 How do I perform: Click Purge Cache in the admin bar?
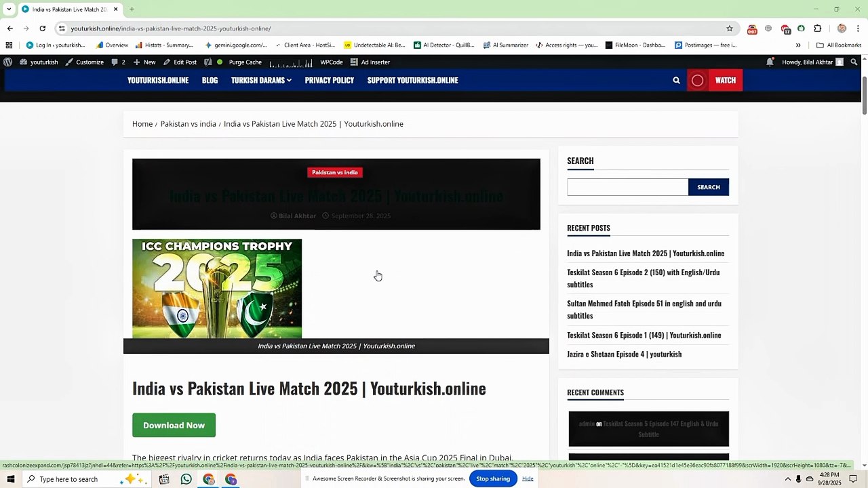tap(245, 62)
